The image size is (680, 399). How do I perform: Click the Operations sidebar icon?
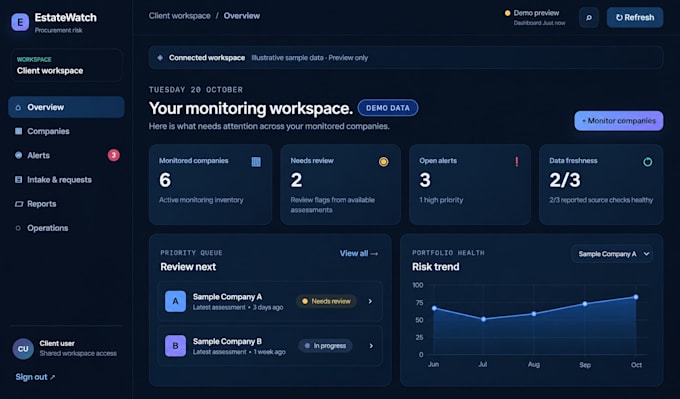18,228
